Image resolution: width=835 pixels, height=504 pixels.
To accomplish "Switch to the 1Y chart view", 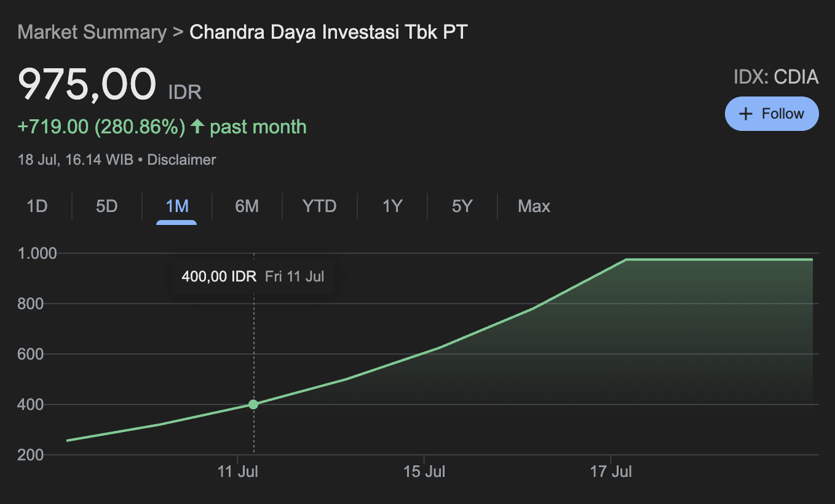I will [392, 206].
